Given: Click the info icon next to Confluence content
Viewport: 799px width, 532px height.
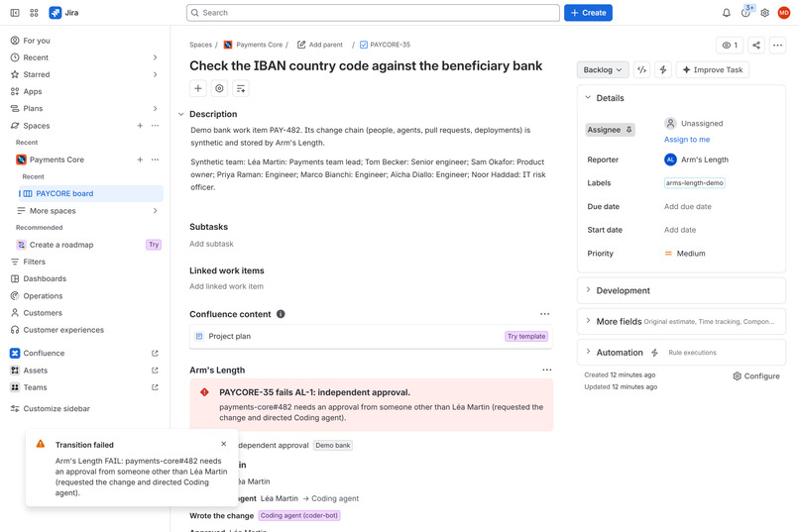Looking at the screenshot, I should point(281,314).
